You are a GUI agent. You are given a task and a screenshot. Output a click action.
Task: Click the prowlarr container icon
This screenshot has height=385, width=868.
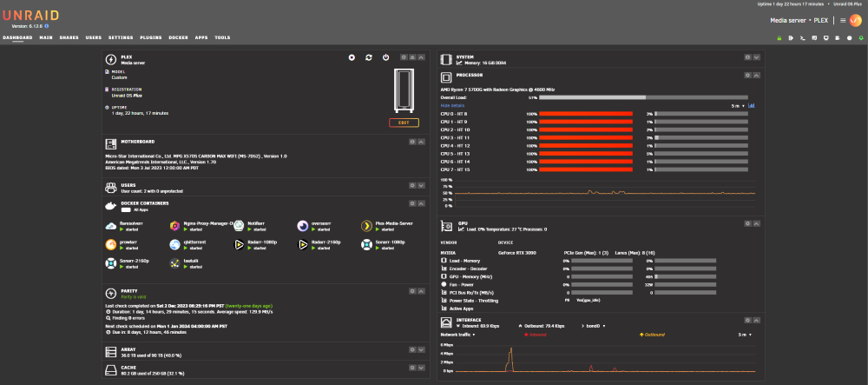[111, 244]
